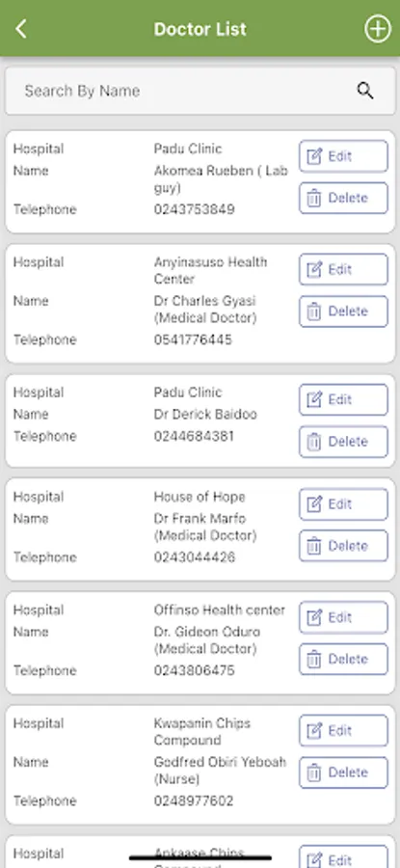Edit Dr. Gideon Oduro's record
Viewport: 400px width, 868px height.
[x=343, y=617]
